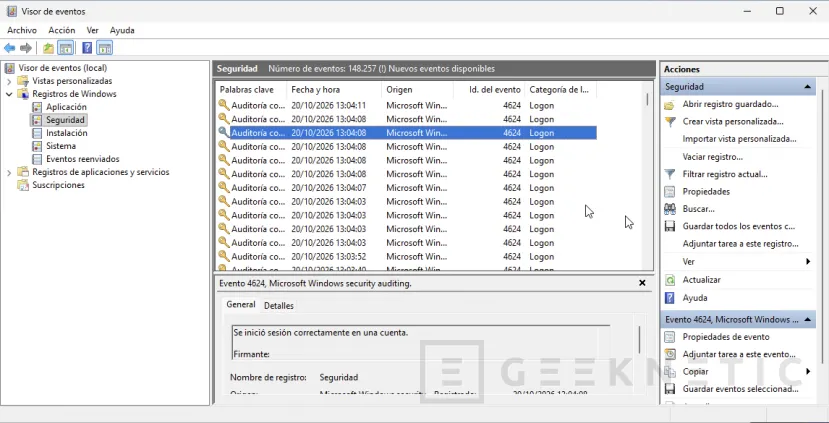Select Visor de eventos (local) root node
Screen dimensions: 829x423
62,68
